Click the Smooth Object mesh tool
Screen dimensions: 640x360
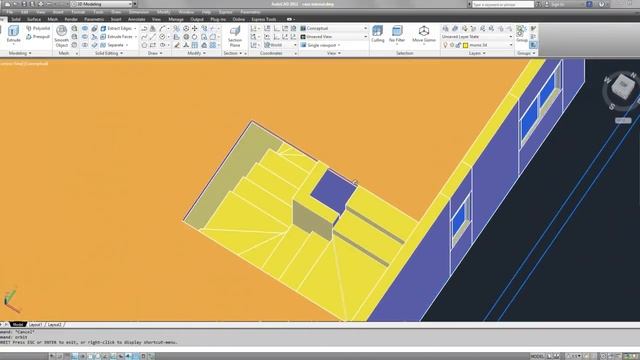click(x=62, y=36)
